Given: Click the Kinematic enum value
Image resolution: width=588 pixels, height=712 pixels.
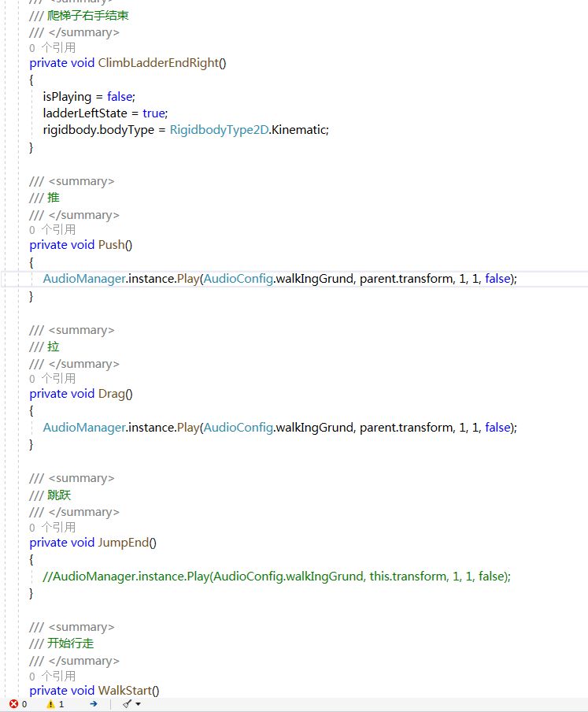Looking at the screenshot, I should [299, 130].
